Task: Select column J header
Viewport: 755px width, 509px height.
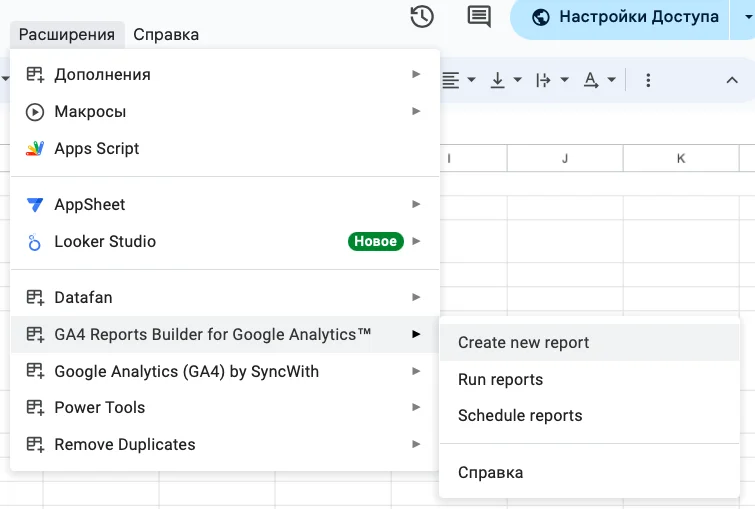Action: point(565,159)
